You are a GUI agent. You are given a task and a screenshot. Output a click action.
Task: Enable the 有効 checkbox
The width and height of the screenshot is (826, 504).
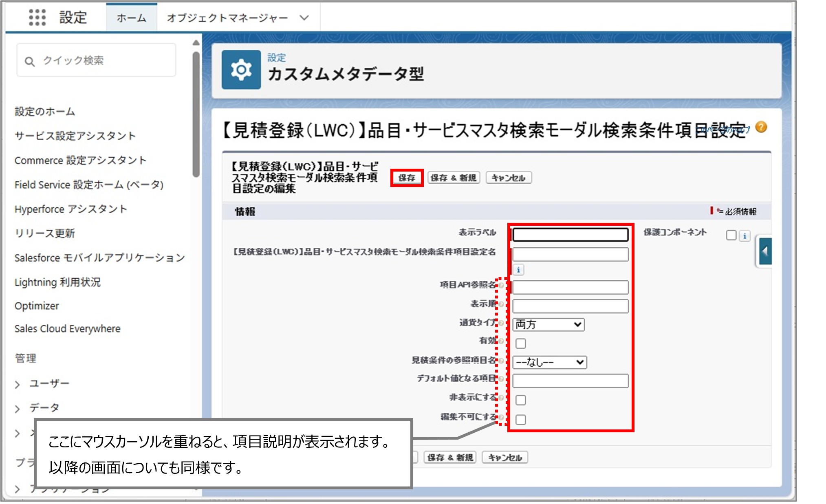pyautogui.click(x=520, y=343)
